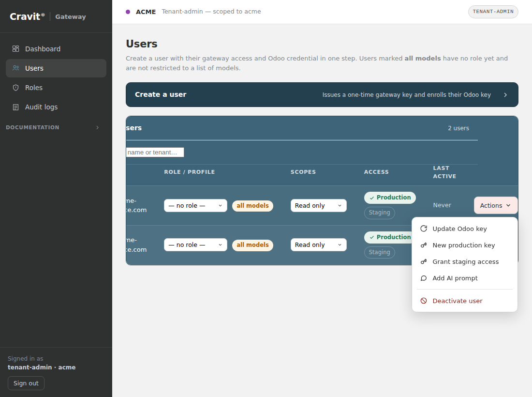This screenshot has height=397, width=532.
Task: Click the LAST ACTIVE column header
Action: click(444, 172)
